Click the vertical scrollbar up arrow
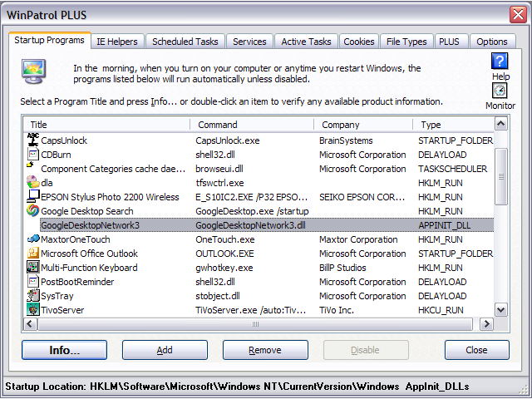Screen dimensions: 532x399 coord(500,124)
